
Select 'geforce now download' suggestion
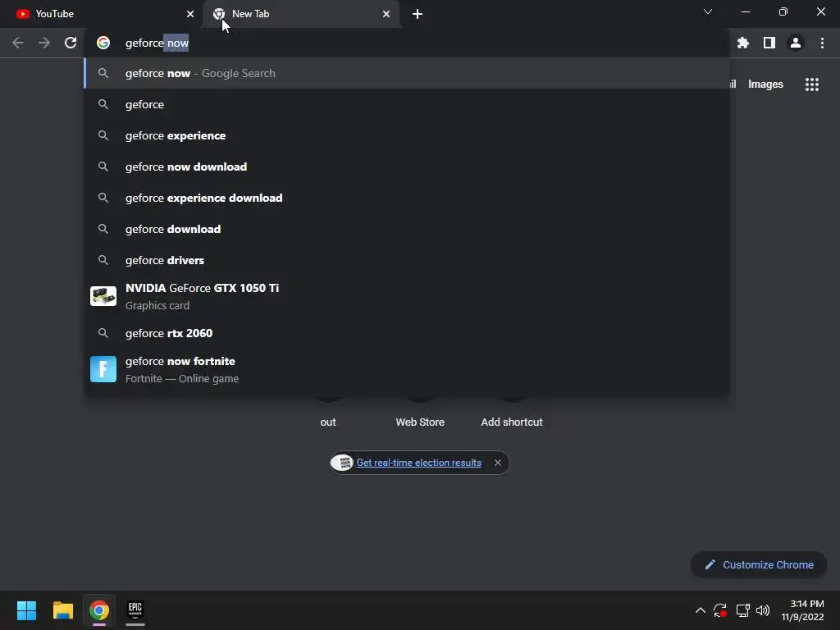(407, 167)
